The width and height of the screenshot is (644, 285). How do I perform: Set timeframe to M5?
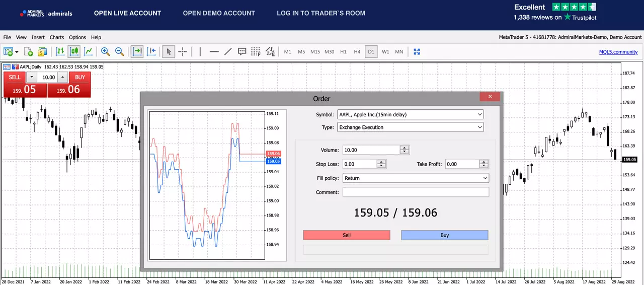pyautogui.click(x=301, y=52)
